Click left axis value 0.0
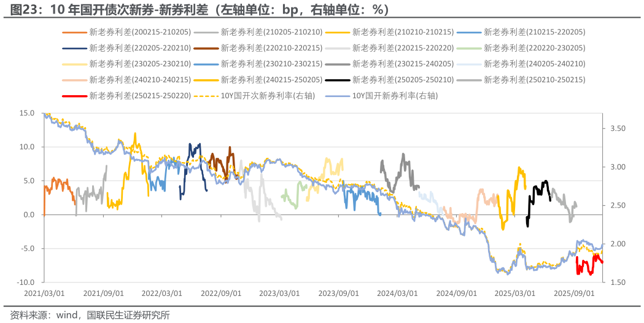Image resolution: width=644 pixels, height=323 pixels. [29, 214]
